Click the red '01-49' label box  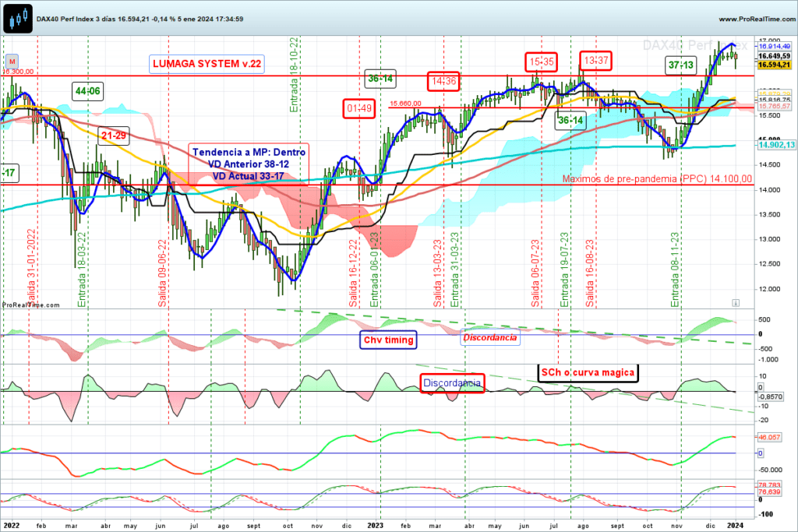coord(359,108)
